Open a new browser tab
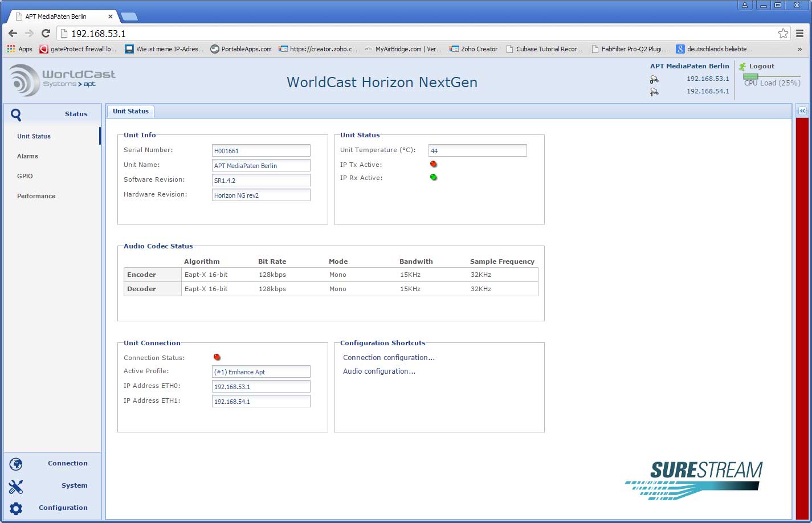 coord(129,17)
